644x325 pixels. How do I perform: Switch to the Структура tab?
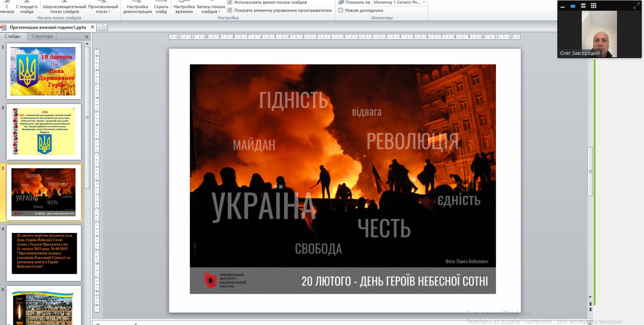pos(42,36)
